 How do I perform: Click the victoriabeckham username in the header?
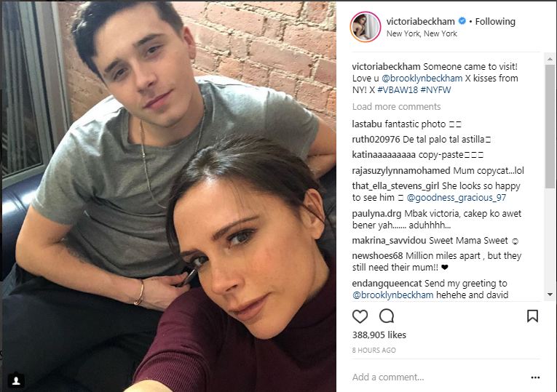[421, 22]
